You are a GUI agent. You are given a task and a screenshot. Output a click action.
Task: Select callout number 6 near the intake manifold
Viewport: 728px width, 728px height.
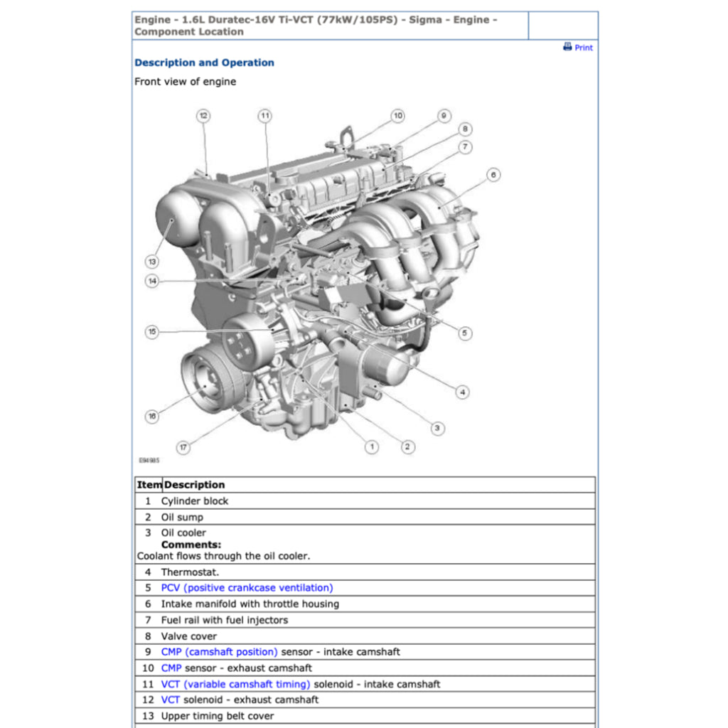(x=493, y=175)
